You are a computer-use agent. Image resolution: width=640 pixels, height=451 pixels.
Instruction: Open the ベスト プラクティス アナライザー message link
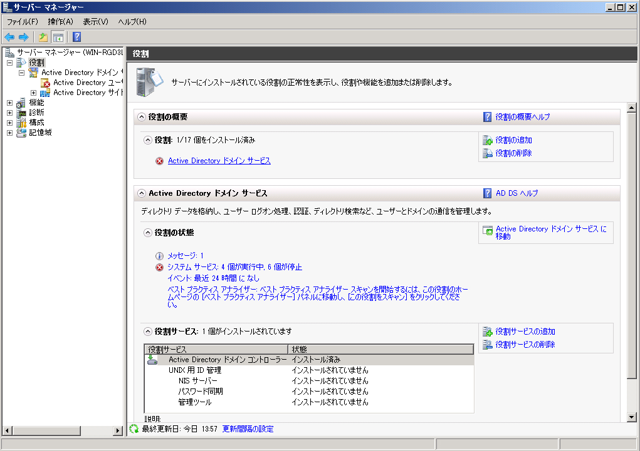click(x=318, y=297)
